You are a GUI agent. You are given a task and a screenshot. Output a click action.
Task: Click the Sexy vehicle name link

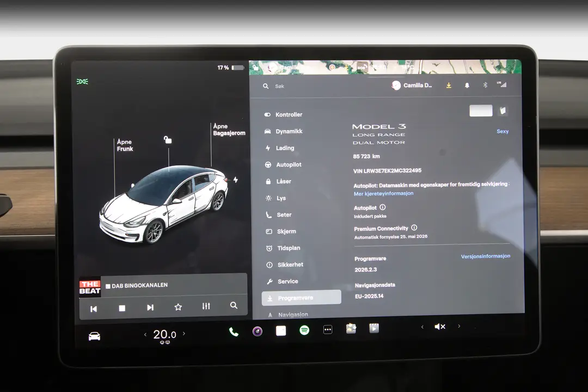tap(503, 131)
